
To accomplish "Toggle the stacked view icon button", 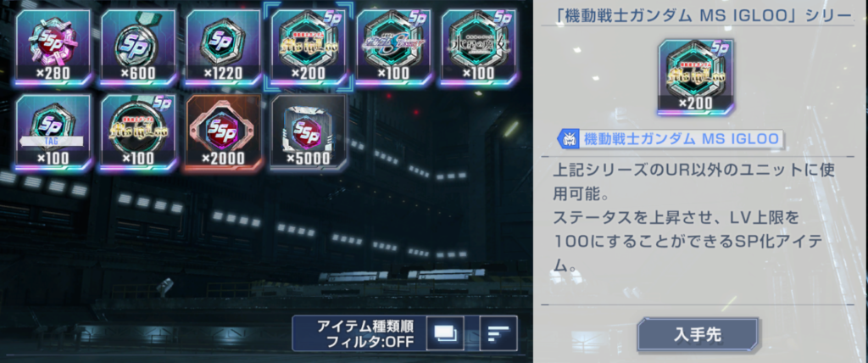I will 445,333.
